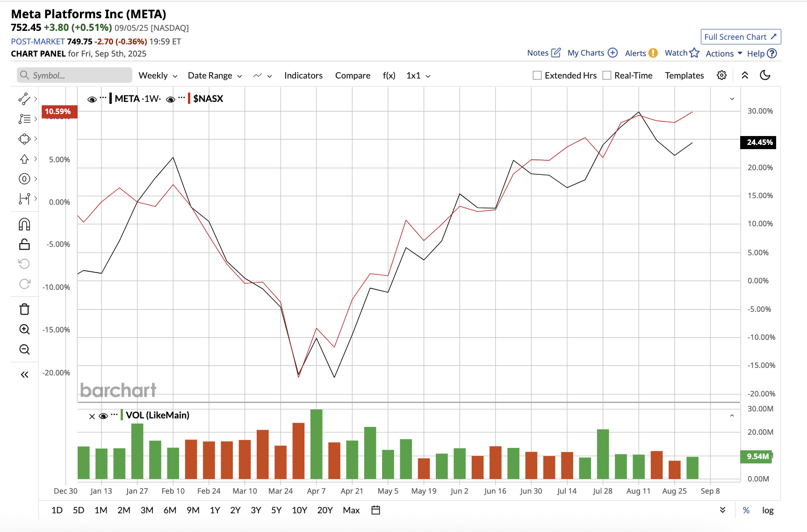Image resolution: width=807 pixels, height=532 pixels.
Task: Toggle percent scale button
Action: pos(746,510)
